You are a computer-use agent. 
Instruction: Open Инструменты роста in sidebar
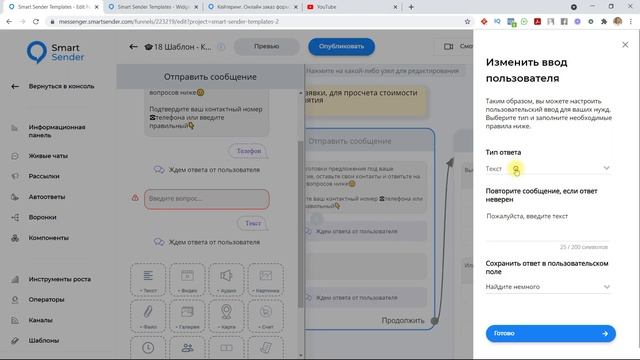pyautogui.click(x=60, y=279)
